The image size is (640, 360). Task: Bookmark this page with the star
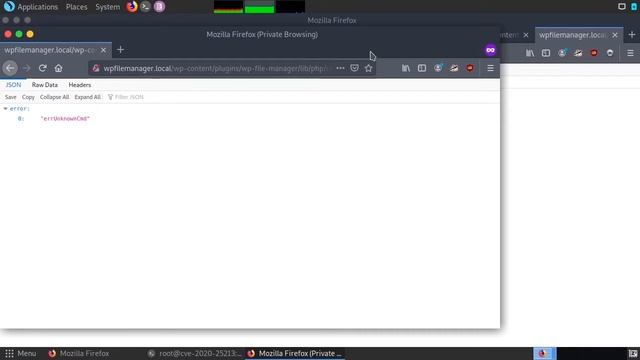(369, 68)
